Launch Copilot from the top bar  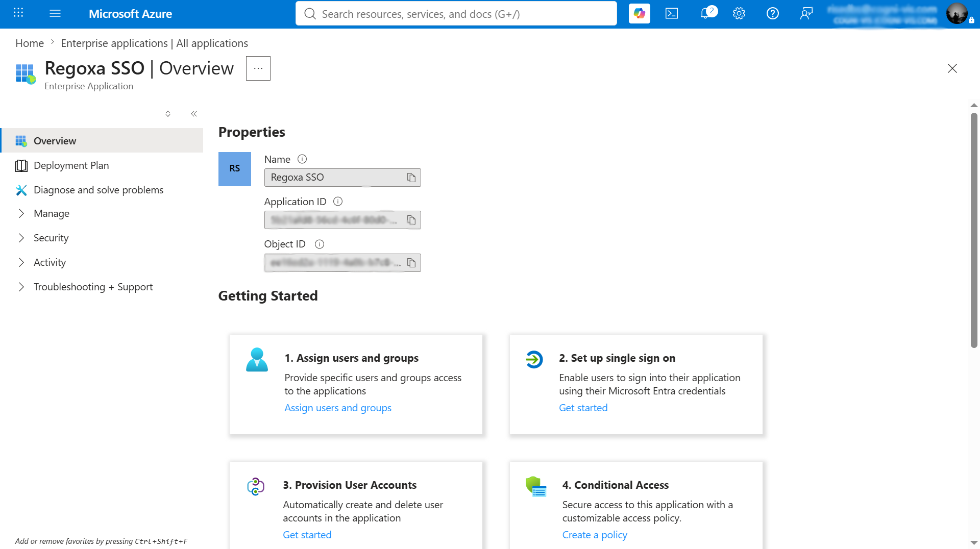639,14
